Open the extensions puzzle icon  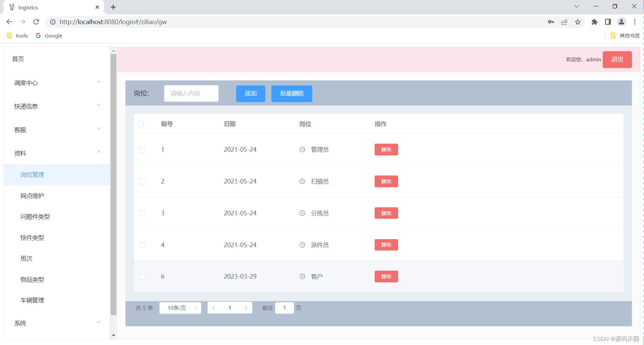tap(594, 22)
